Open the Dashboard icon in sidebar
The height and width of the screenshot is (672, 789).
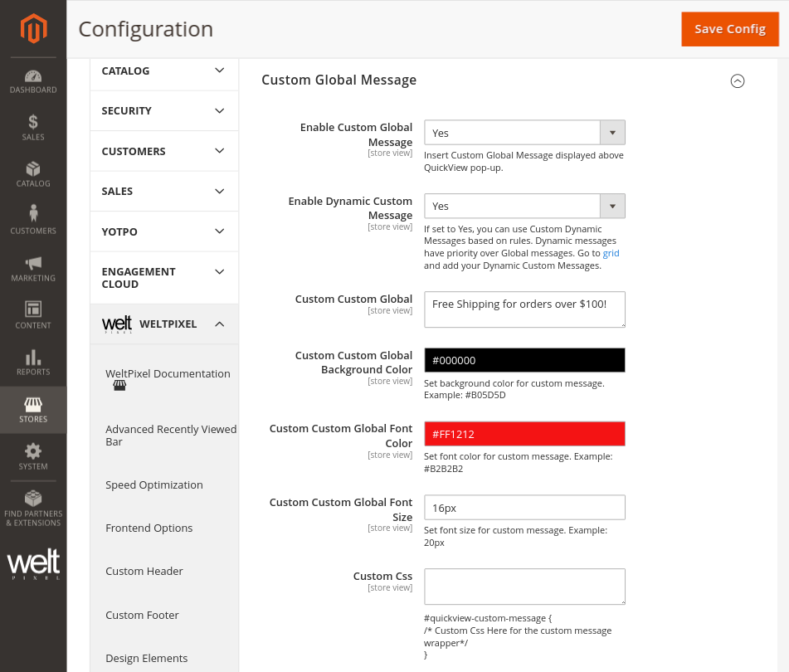pos(33,76)
